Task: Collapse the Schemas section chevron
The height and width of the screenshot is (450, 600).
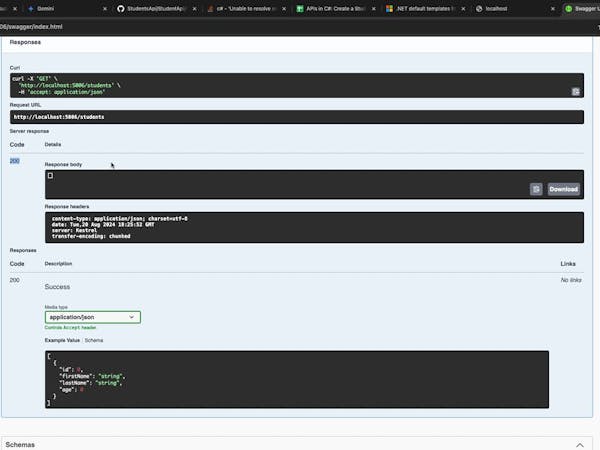Action: click(580, 445)
